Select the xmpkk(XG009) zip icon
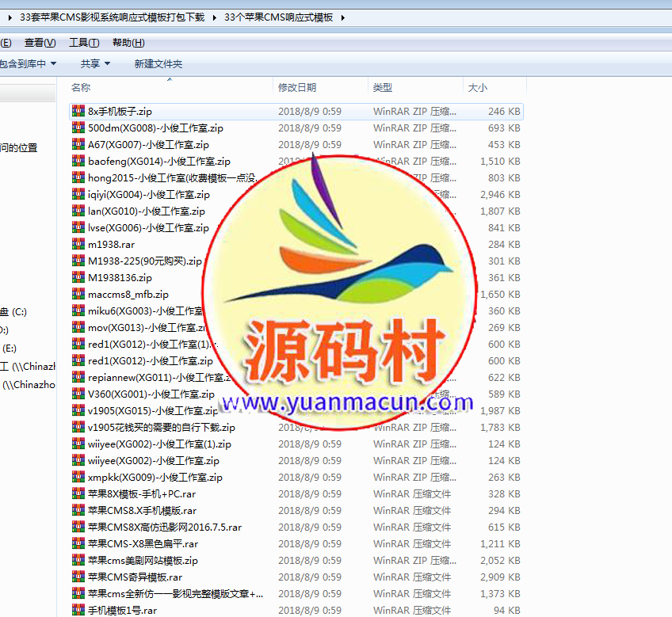Image resolution: width=672 pixels, height=617 pixels. pos(78,477)
